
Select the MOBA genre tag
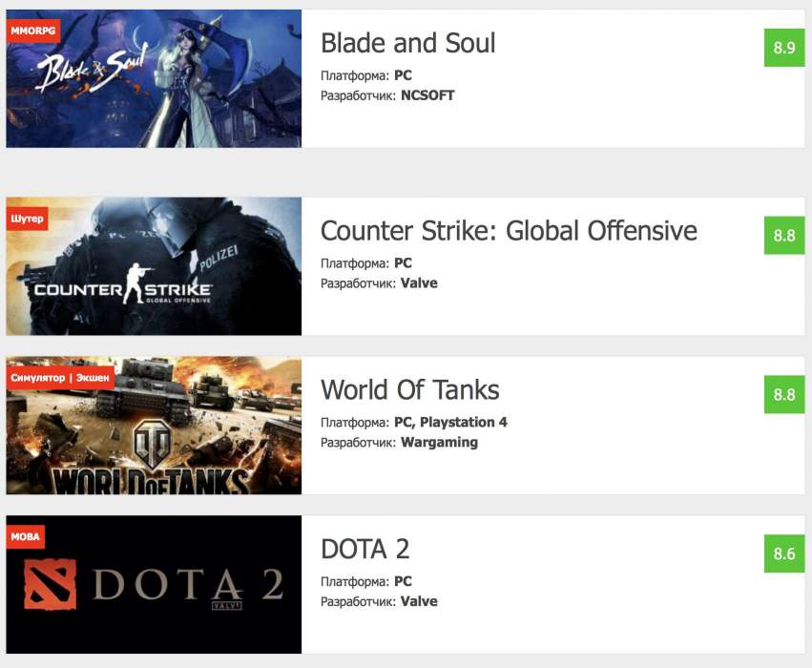click(x=25, y=536)
